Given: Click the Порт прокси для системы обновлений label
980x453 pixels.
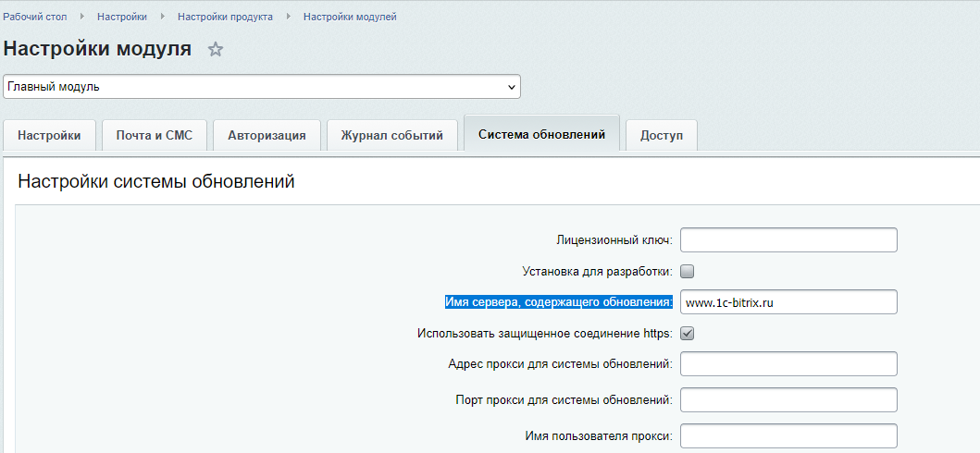Looking at the screenshot, I should tap(564, 400).
